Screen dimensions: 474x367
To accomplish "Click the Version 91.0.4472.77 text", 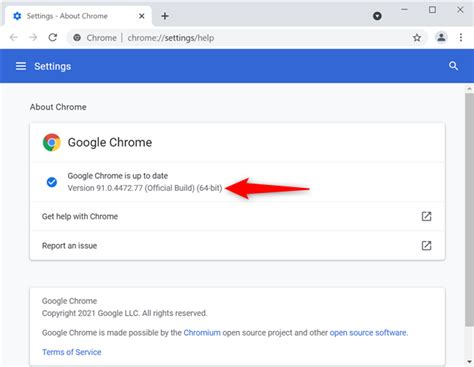I will click(145, 188).
